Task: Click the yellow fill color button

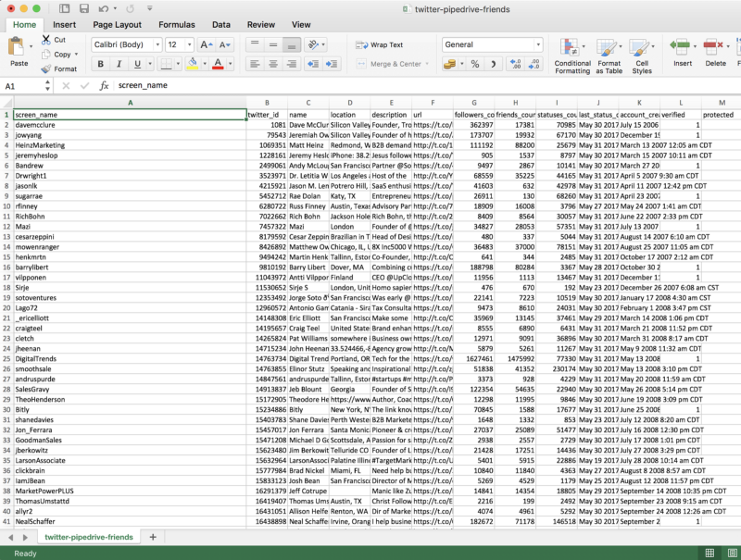Action: pos(192,64)
